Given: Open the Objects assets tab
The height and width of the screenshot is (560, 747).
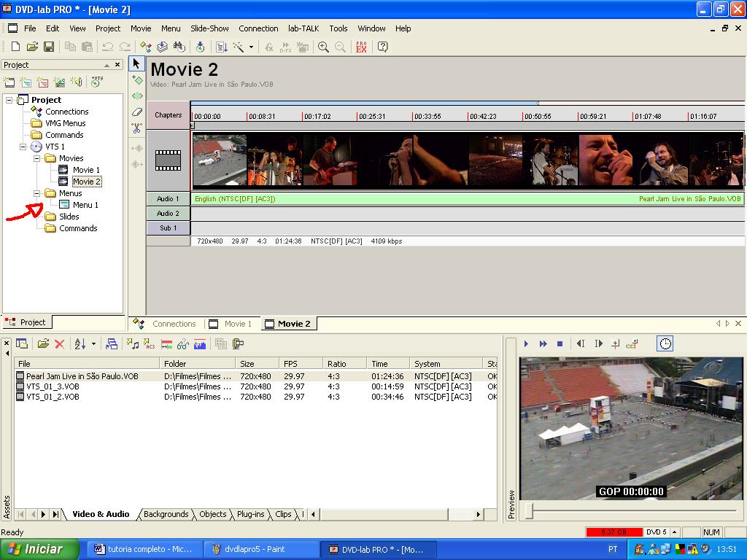Looking at the screenshot, I should coord(212,514).
